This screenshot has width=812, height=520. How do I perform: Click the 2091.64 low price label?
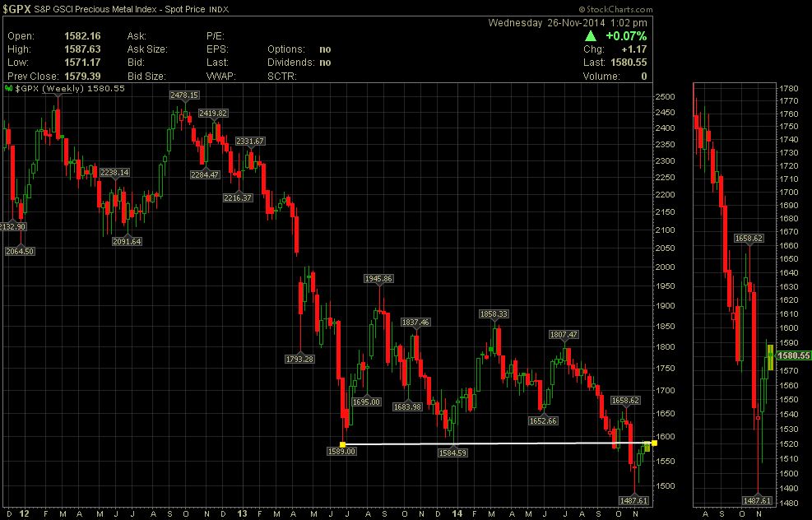point(127,242)
